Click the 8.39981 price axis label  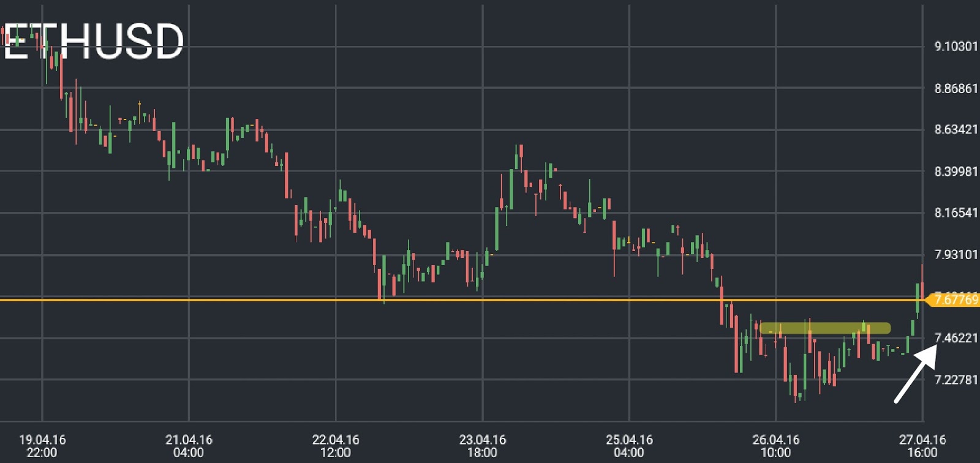(x=956, y=171)
